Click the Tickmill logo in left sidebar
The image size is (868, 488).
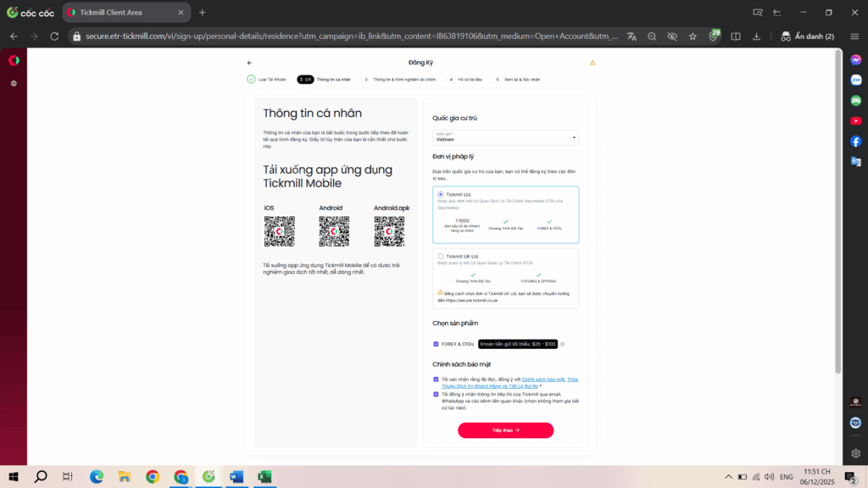click(x=14, y=60)
